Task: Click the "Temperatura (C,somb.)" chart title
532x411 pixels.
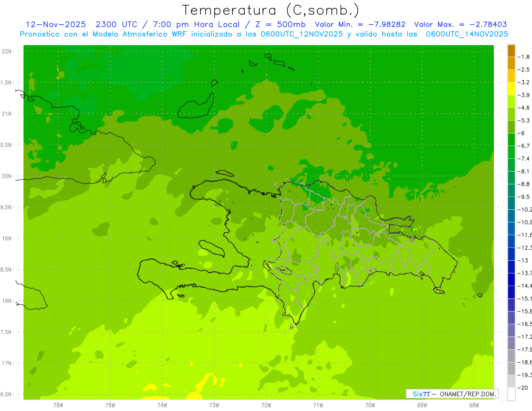Action: (271, 10)
